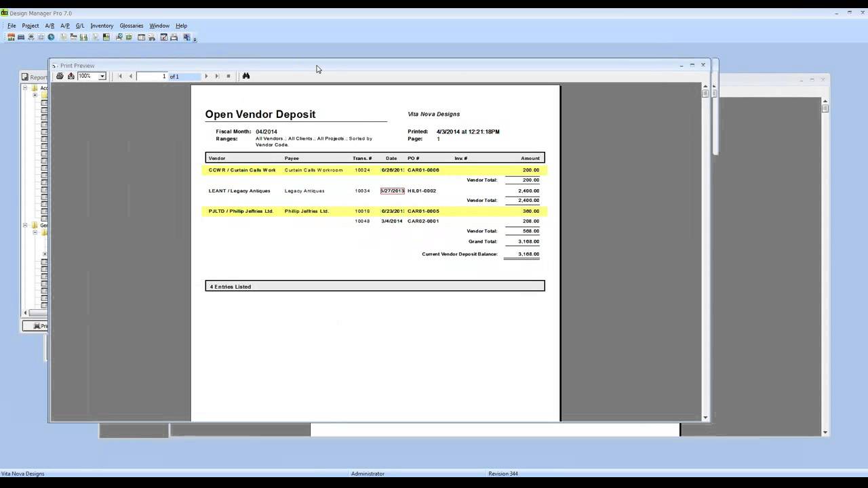Click the background window's vertical scrollbar down arrow
Image resolution: width=868 pixels, height=488 pixels.
(x=825, y=432)
